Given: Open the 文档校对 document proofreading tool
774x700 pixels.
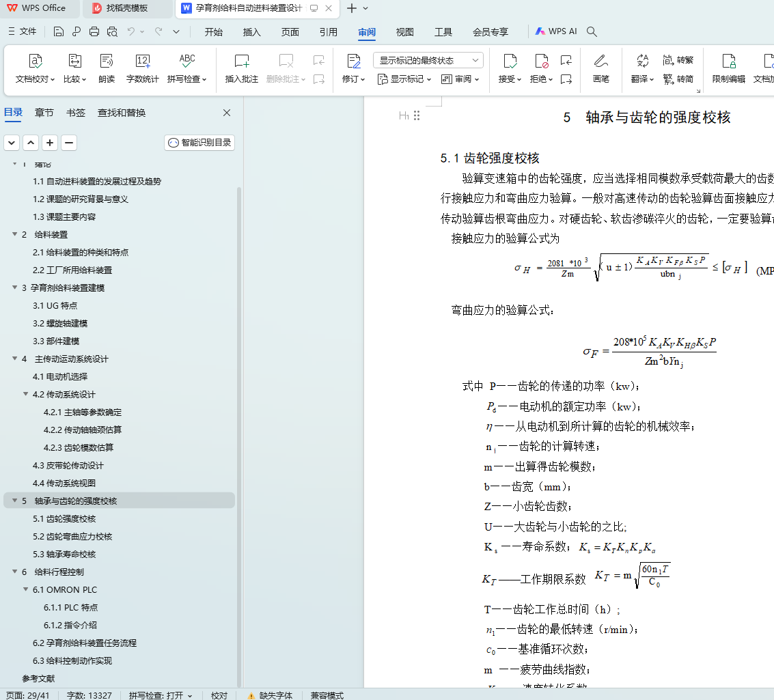Looking at the screenshot, I should coord(35,68).
